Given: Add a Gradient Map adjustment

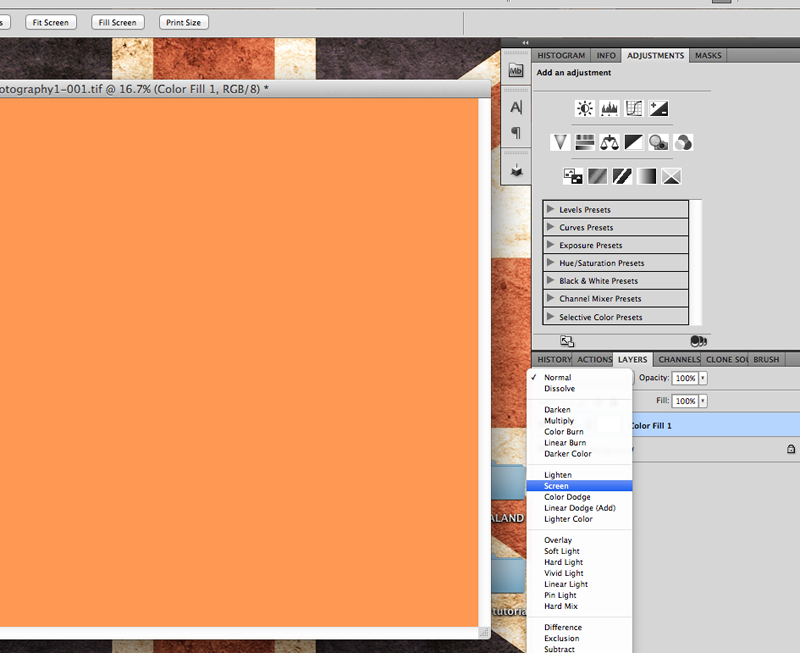Looking at the screenshot, I should tap(646, 177).
